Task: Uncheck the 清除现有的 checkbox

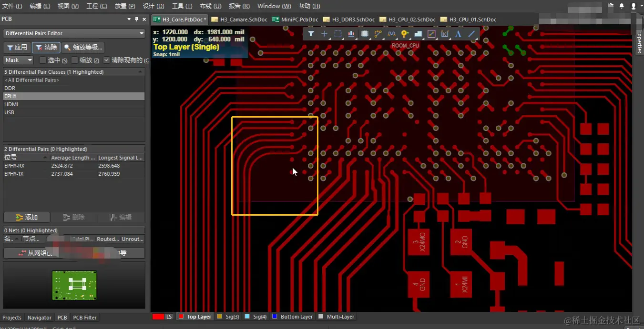Action: click(106, 60)
